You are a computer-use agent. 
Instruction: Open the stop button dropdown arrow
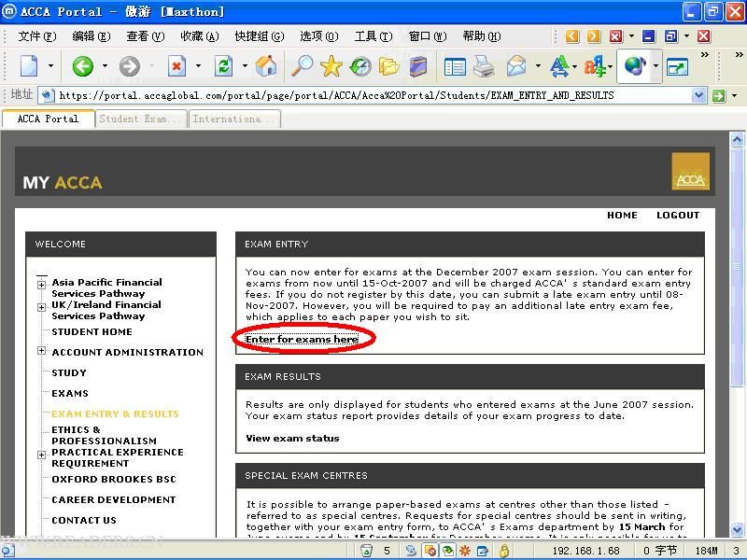pos(198,66)
